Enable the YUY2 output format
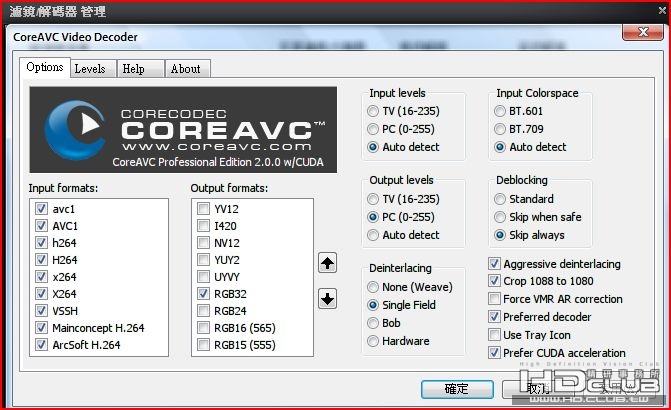Image resolution: width=671 pixels, height=410 pixels. point(203,260)
